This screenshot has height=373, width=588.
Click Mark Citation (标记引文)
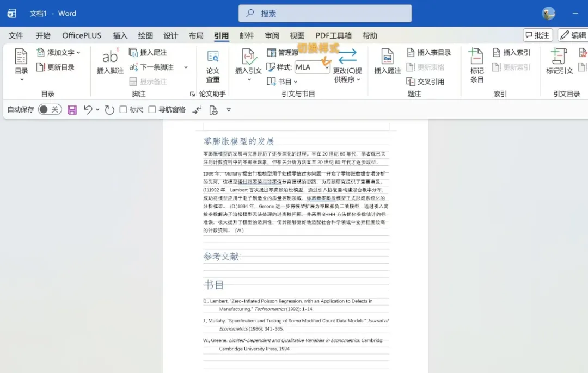click(559, 61)
